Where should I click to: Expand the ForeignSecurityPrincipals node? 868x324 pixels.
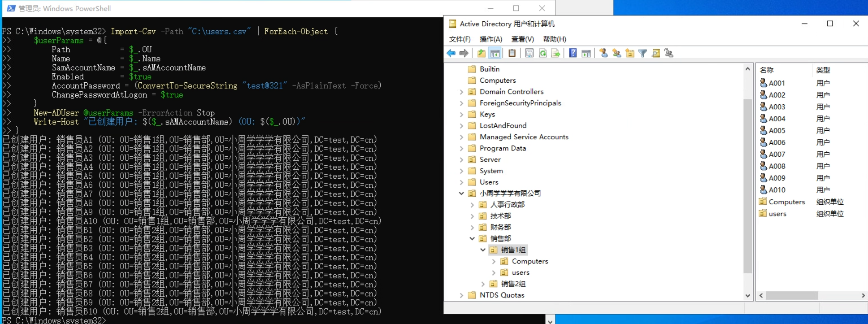pyautogui.click(x=462, y=103)
